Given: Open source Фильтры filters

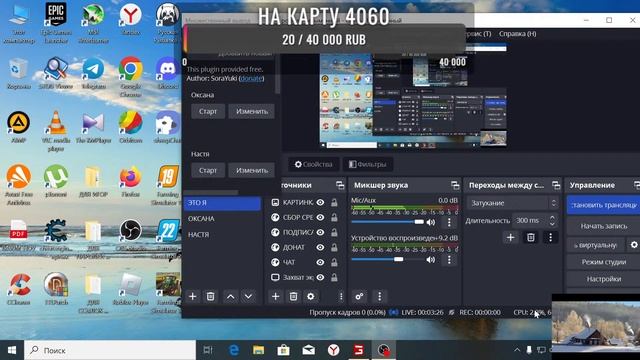Looking at the screenshot, I should (x=368, y=164).
